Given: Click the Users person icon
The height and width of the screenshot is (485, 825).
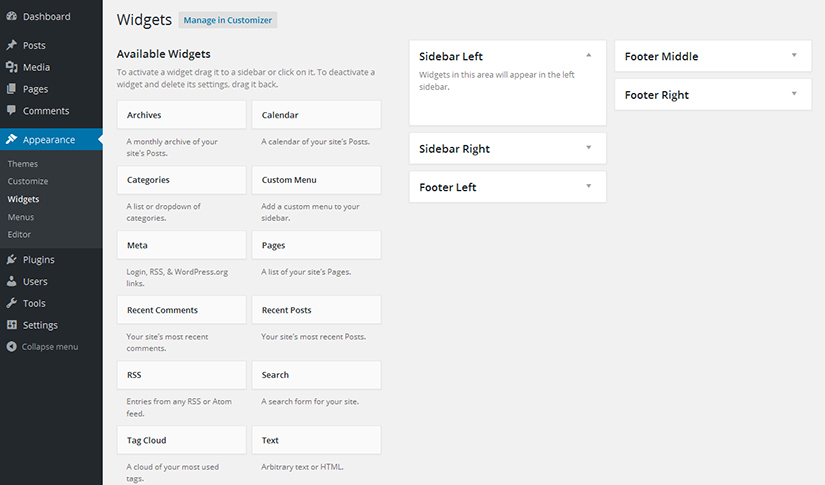Looking at the screenshot, I should pos(12,282).
